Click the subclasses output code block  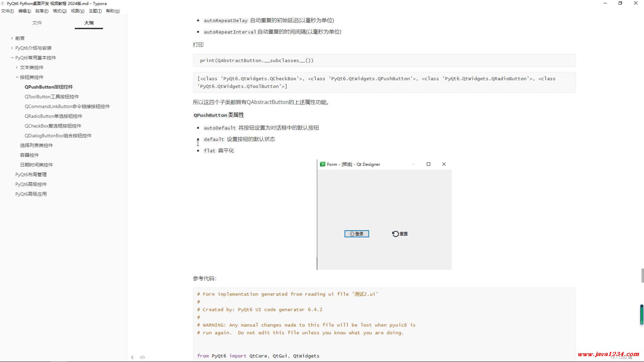pyautogui.click(x=384, y=82)
